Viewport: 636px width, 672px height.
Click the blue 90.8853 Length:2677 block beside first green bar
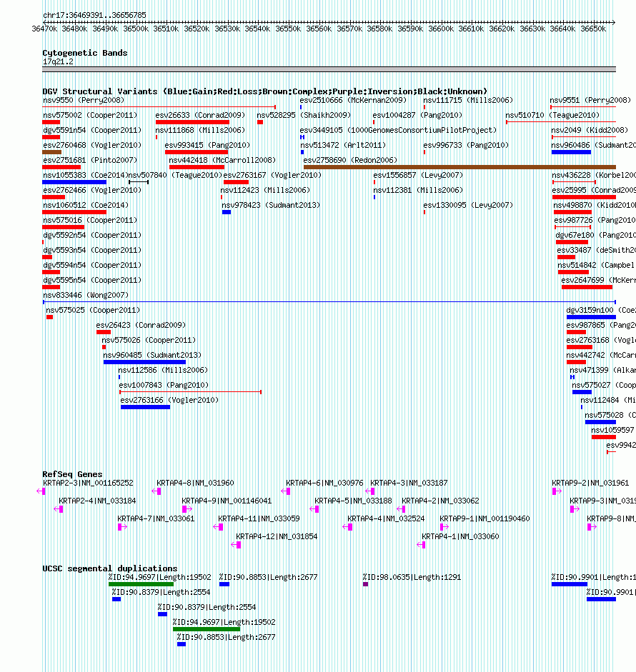(x=224, y=584)
